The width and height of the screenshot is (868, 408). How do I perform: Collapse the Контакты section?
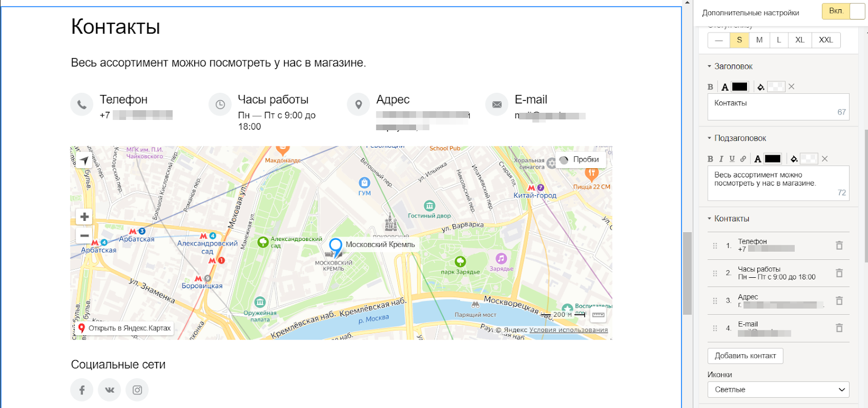(x=729, y=219)
